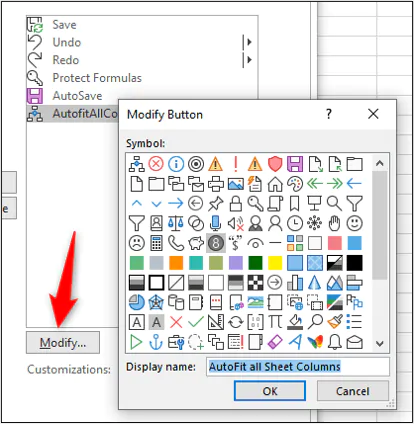Select the clock symbol

tap(295, 223)
